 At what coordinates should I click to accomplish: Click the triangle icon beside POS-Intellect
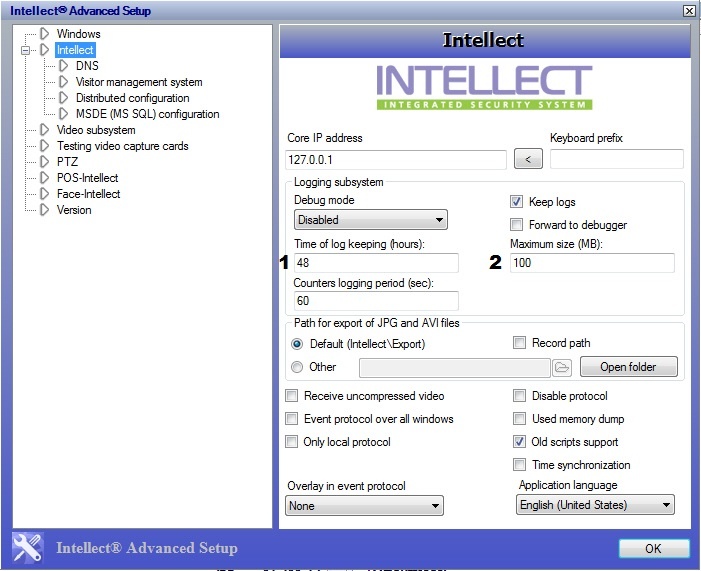[x=44, y=178]
